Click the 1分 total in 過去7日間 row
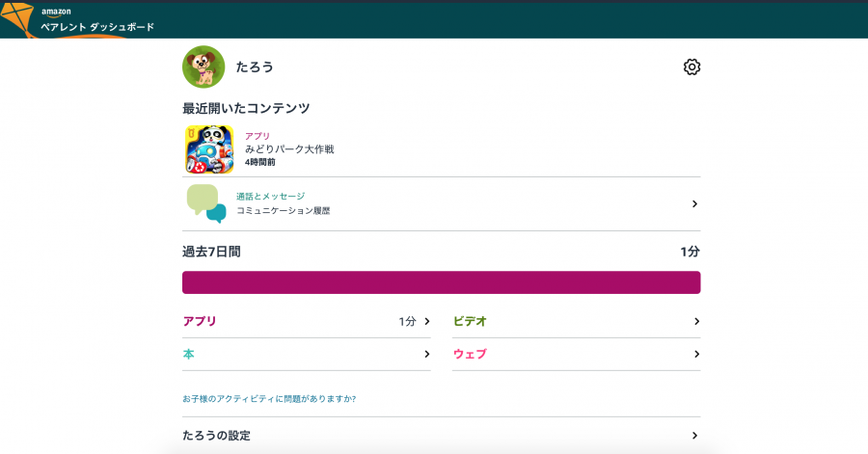The image size is (868, 454). tap(690, 252)
